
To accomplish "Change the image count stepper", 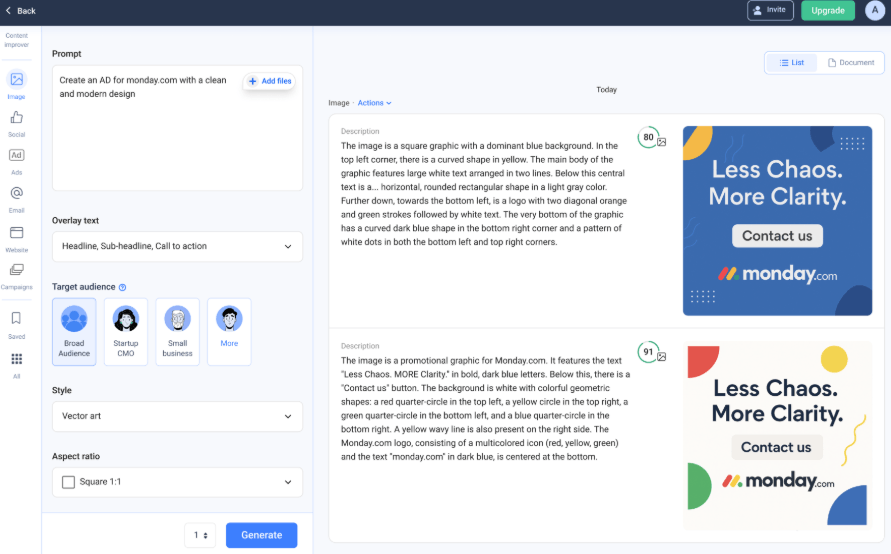I will pyautogui.click(x=200, y=535).
